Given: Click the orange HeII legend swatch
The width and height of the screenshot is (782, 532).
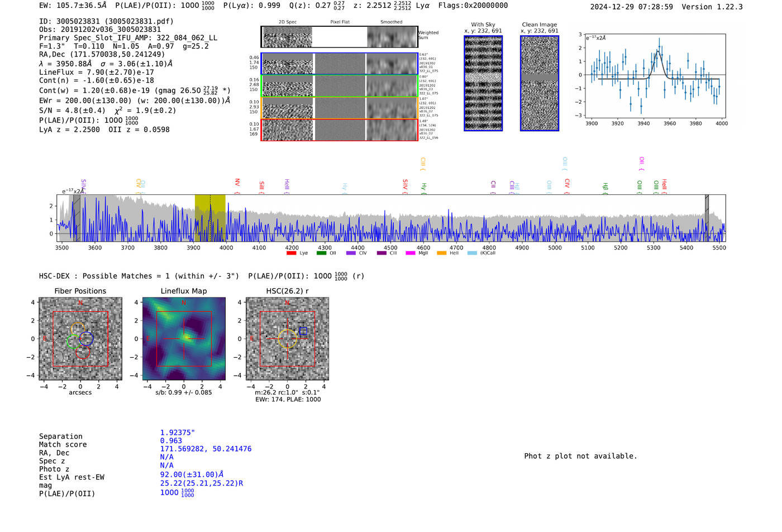Looking at the screenshot, I should click(x=442, y=253).
